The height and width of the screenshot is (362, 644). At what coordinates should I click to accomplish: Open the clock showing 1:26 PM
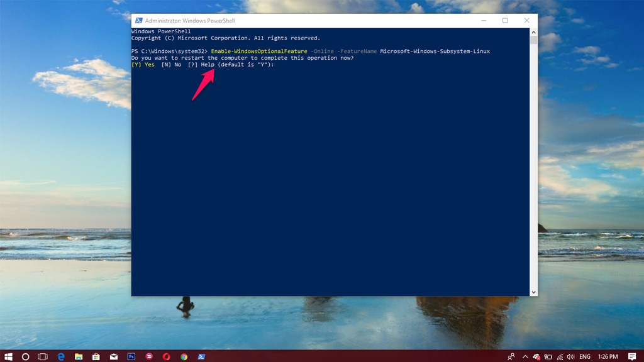(608, 356)
